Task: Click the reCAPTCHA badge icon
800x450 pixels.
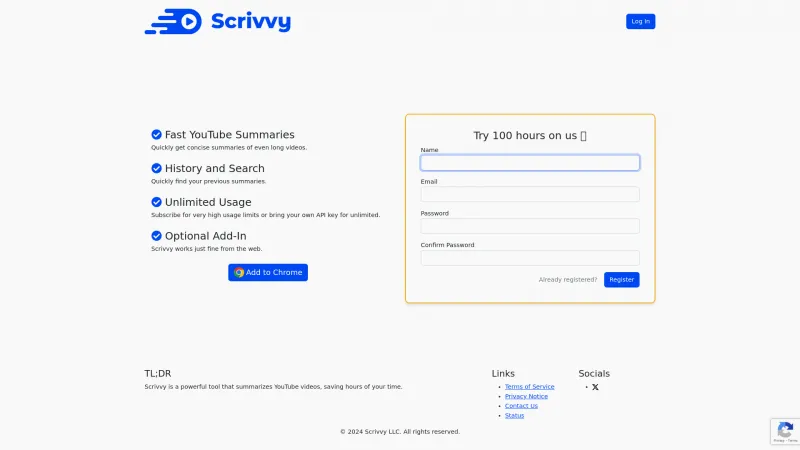Action: point(785,431)
